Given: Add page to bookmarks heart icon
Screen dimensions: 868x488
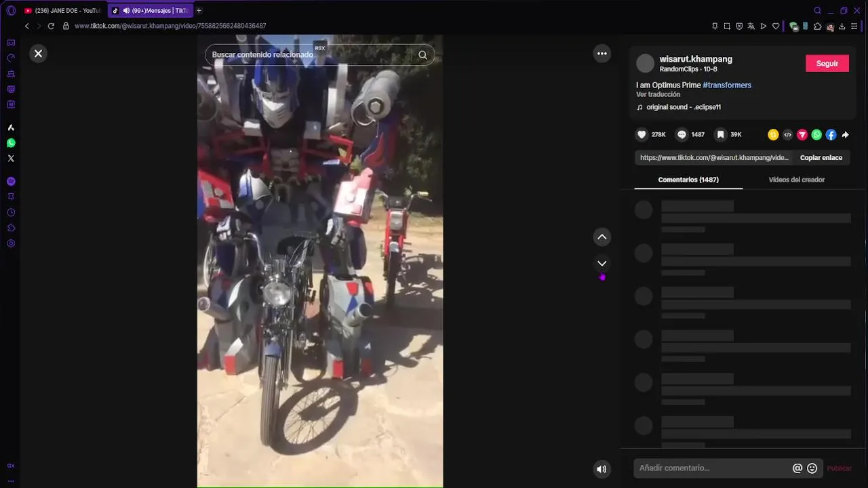Looking at the screenshot, I should pyautogui.click(x=776, y=26).
